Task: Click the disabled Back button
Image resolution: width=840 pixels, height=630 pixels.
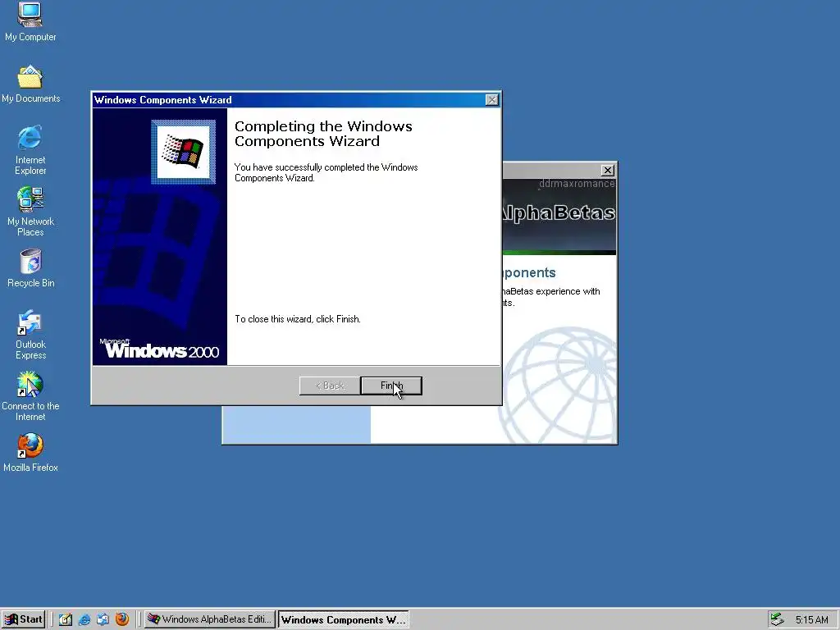Action: pos(330,386)
